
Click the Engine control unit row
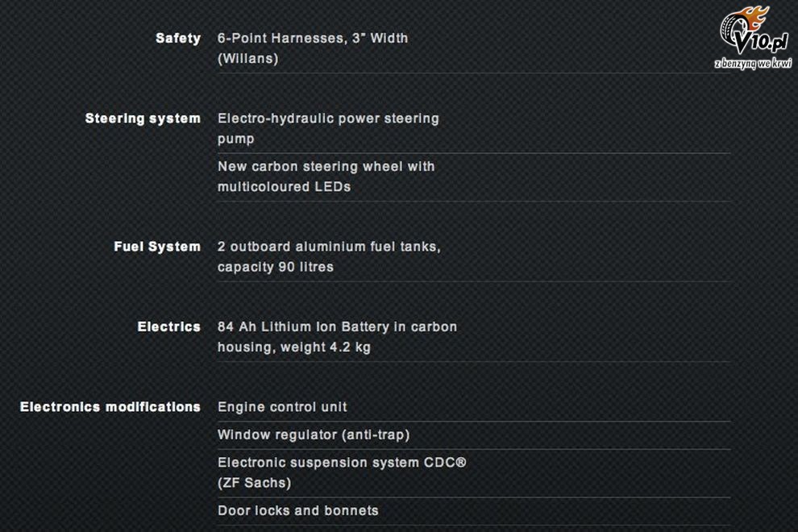click(x=474, y=407)
